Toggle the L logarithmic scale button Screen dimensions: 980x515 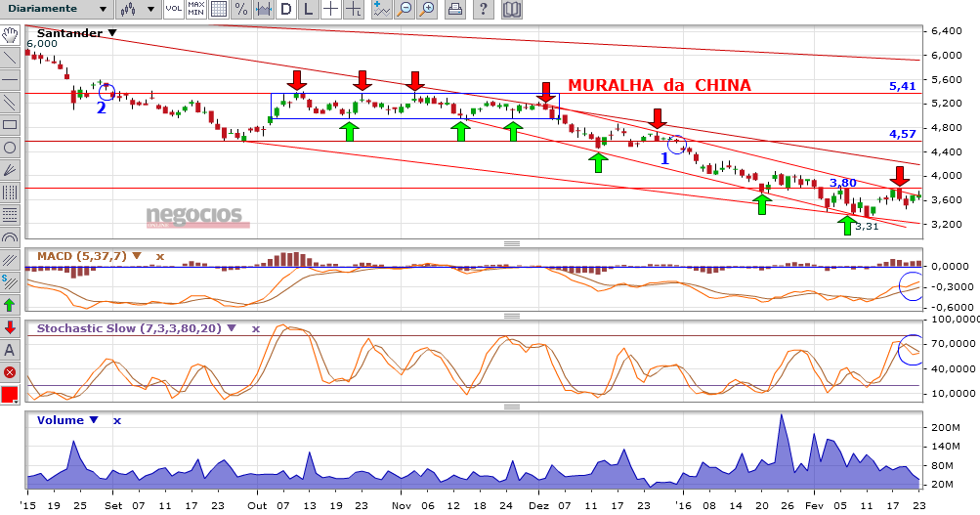coord(308,9)
